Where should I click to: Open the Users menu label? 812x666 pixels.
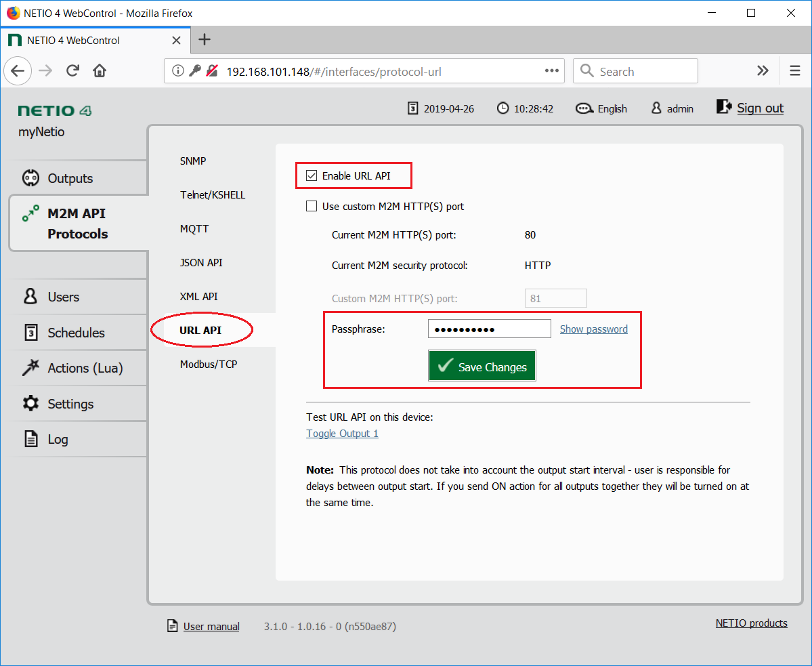tap(64, 297)
